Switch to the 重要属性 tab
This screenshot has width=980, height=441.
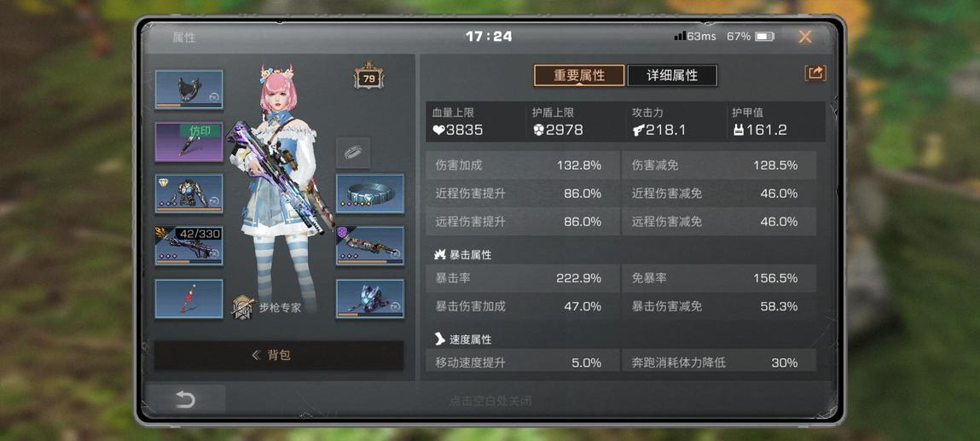click(x=579, y=76)
